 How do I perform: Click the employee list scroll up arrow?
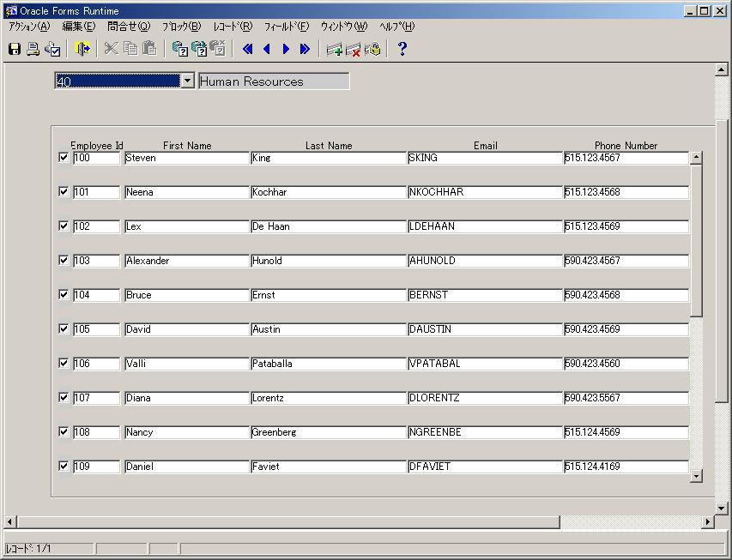pos(696,157)
